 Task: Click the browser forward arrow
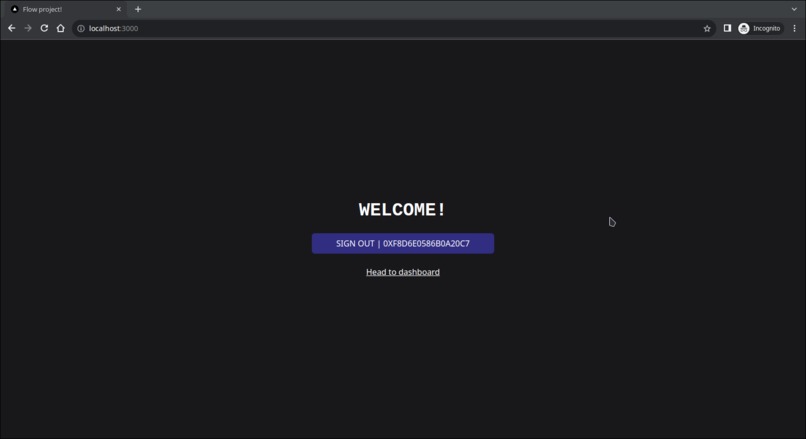[x=28, y=28]
